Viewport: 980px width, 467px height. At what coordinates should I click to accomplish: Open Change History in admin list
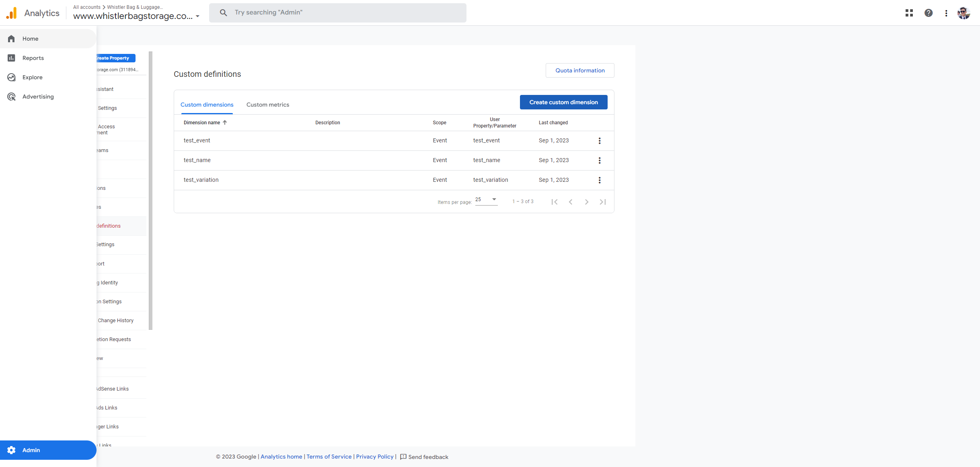click(x=116, y=321)
